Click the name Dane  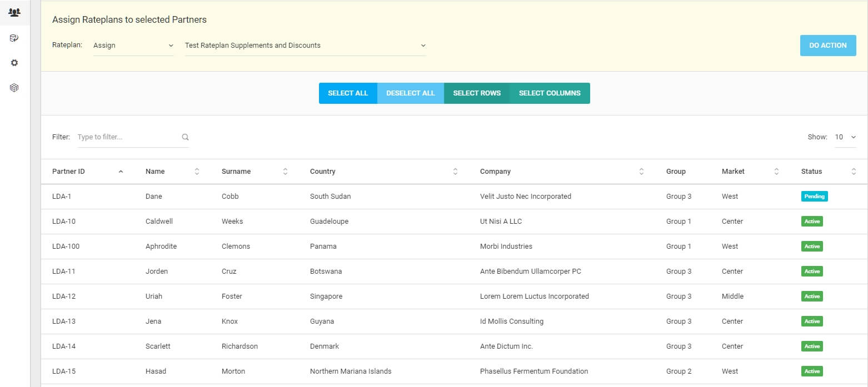(154, 197)
